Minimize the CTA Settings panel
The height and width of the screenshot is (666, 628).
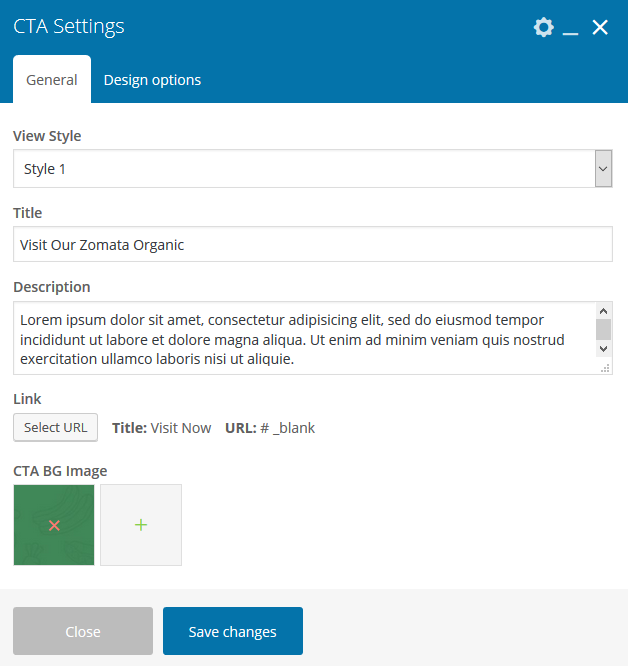tap(571, 28)
